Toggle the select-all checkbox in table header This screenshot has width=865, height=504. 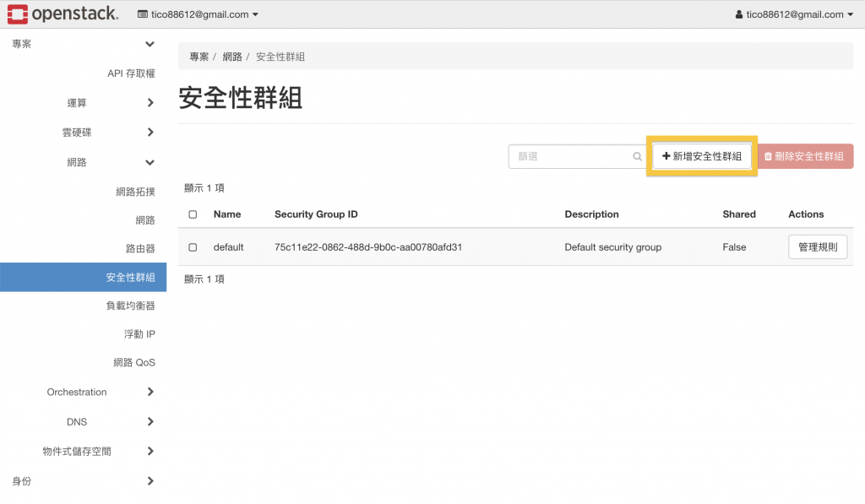(x=193, y=214)
